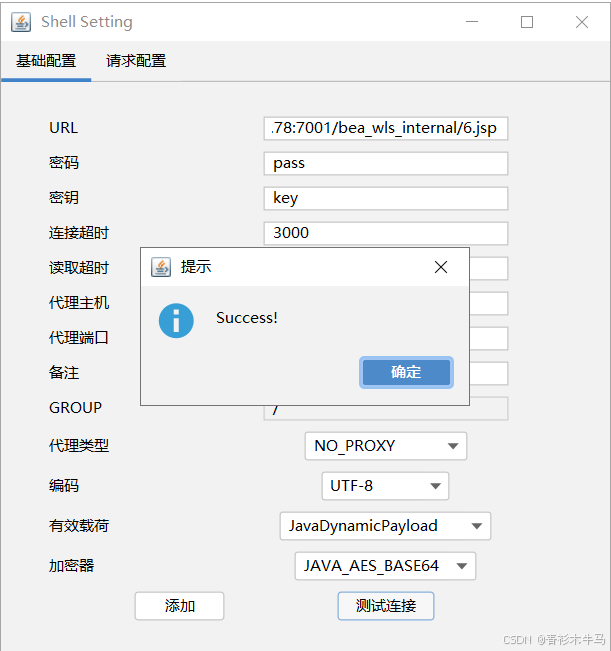Open the 请求配置 tab
This screenshot has height=651, width=611.
tap(136, 61)
